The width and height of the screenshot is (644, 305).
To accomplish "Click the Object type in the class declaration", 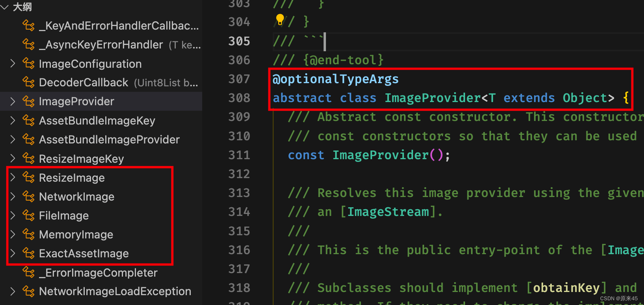I will pyautogui.click(x=585, y=98).
